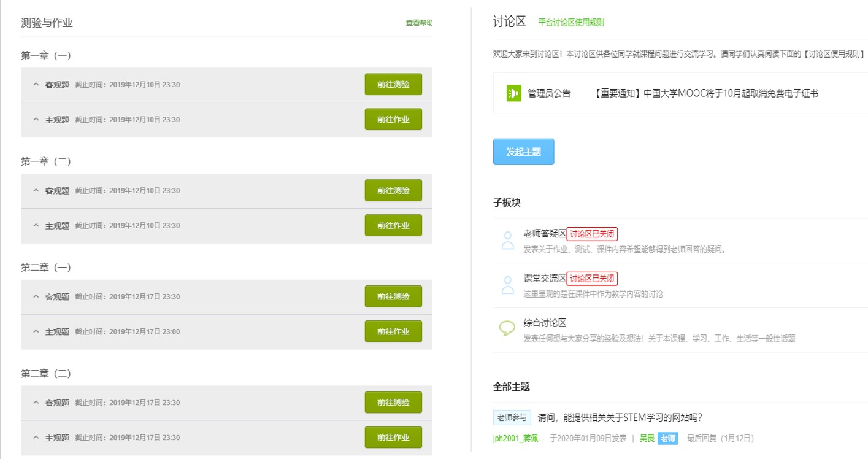Open the STEM学习 website question thread

620,418
